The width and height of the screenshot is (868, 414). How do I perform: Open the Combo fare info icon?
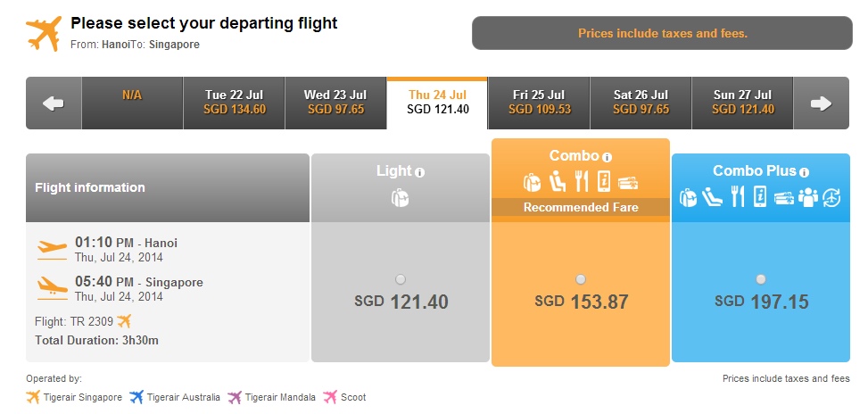608,157
